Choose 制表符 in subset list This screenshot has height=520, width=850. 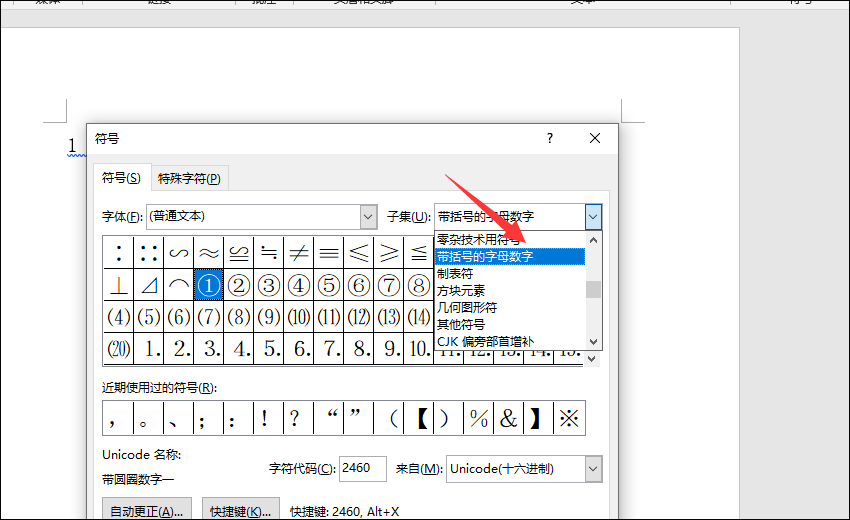(x=510, y=273)
